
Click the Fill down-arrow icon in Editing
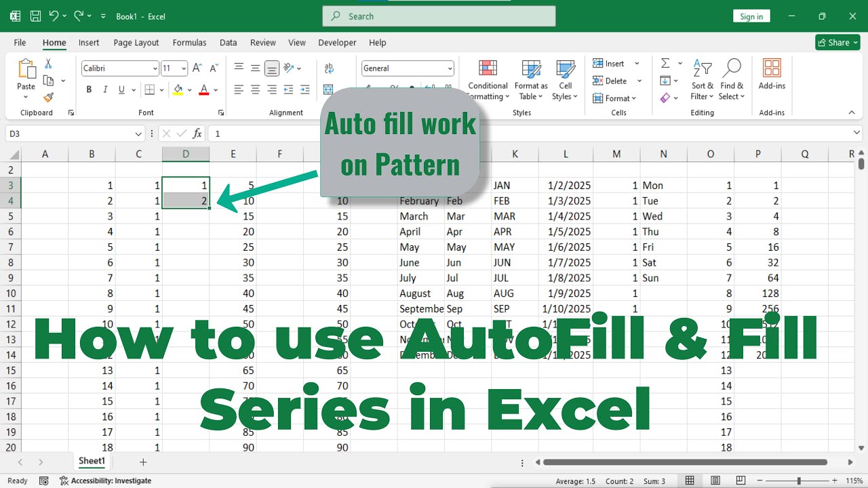click(x=665, y=81)
